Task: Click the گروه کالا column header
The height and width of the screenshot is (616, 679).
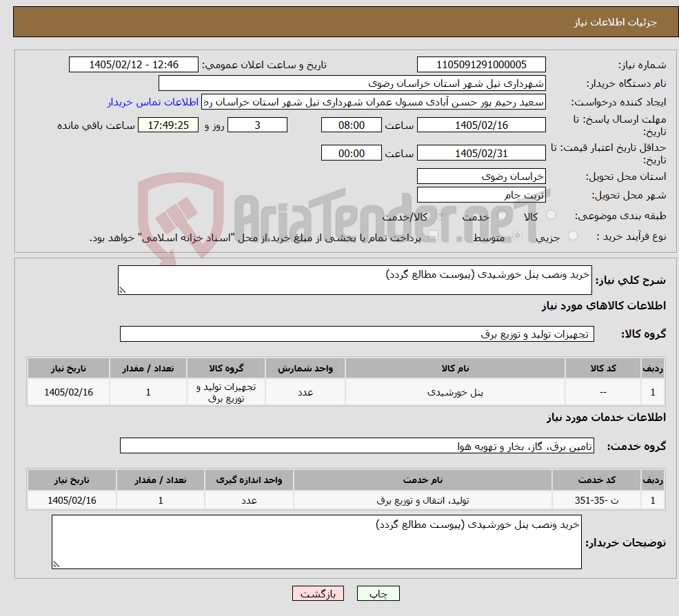Action: pyautogui.click(x=226, y=369)
